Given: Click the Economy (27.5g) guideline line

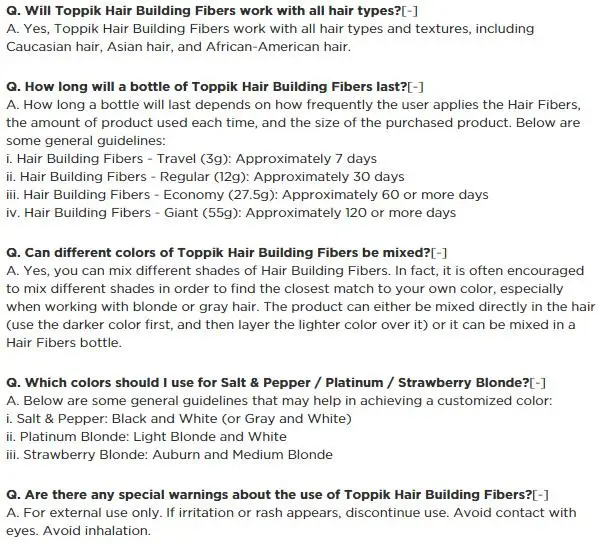Looking at the screenshot, I should pyautogui.click(x=247, y=195).
